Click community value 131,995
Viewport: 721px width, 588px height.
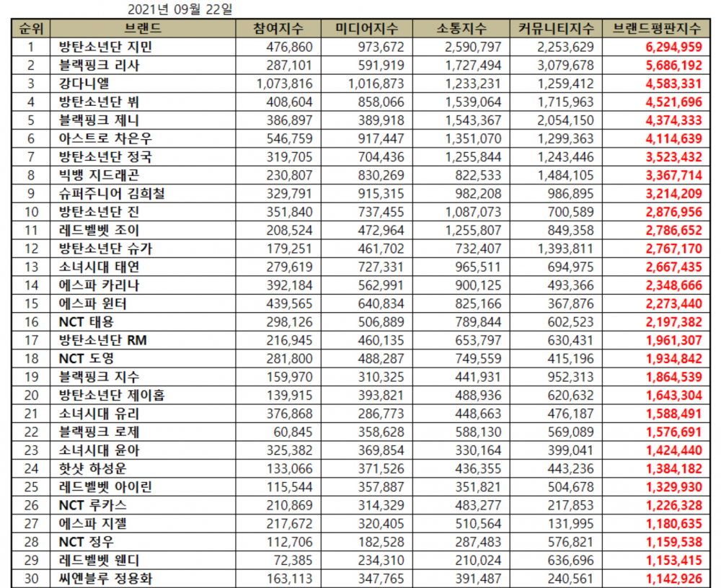(570, 524)
